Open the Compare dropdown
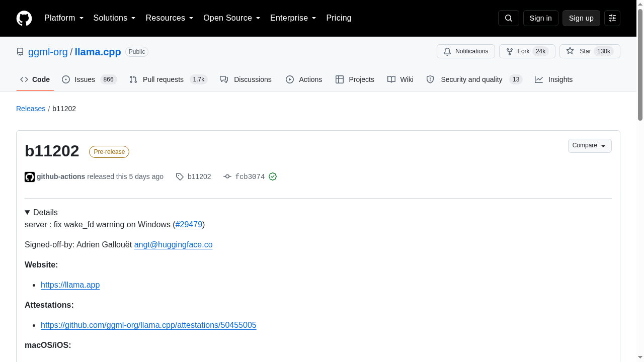644x362 pixels. [x=590, y=146]
